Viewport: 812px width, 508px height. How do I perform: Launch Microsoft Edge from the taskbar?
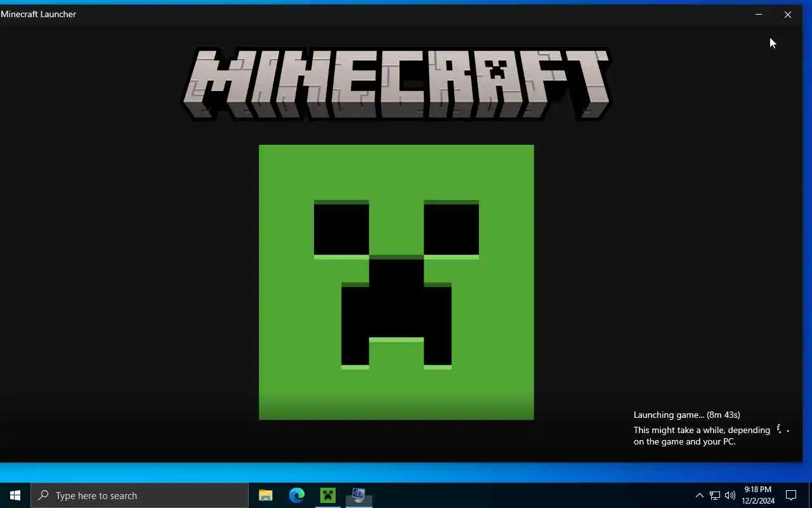[x=297, y=495]
